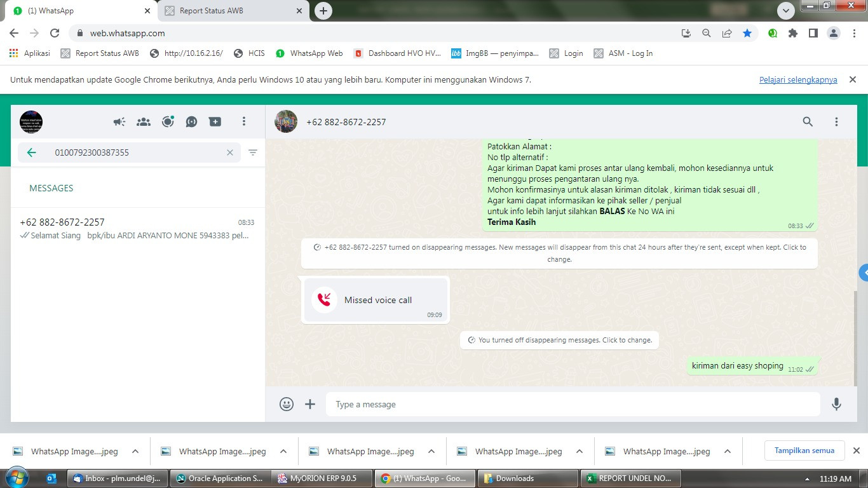
Task: Expand options for the last WhatsApp Image download
Action: [728, 451]
